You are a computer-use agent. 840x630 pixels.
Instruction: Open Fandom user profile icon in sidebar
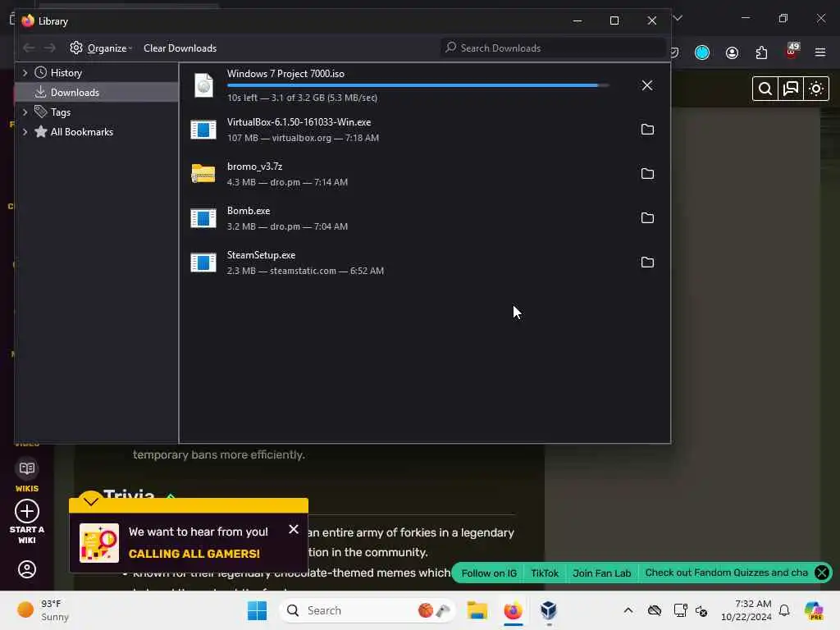[x=27, y=569]
